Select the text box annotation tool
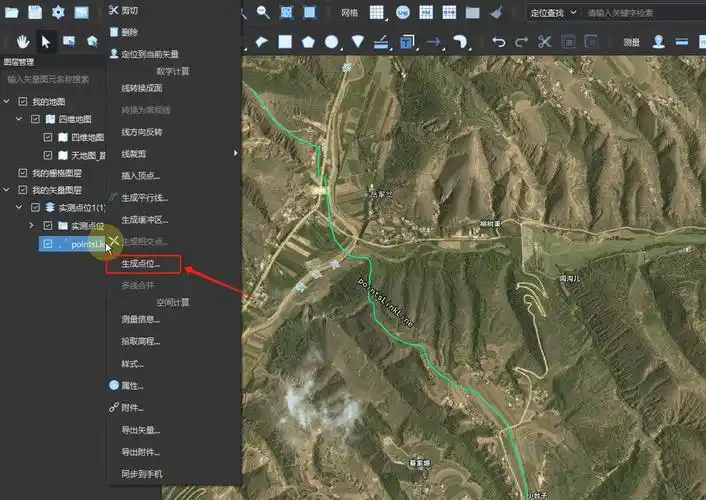This screenshot has width=706, height=500. click(x=407, y=42)
